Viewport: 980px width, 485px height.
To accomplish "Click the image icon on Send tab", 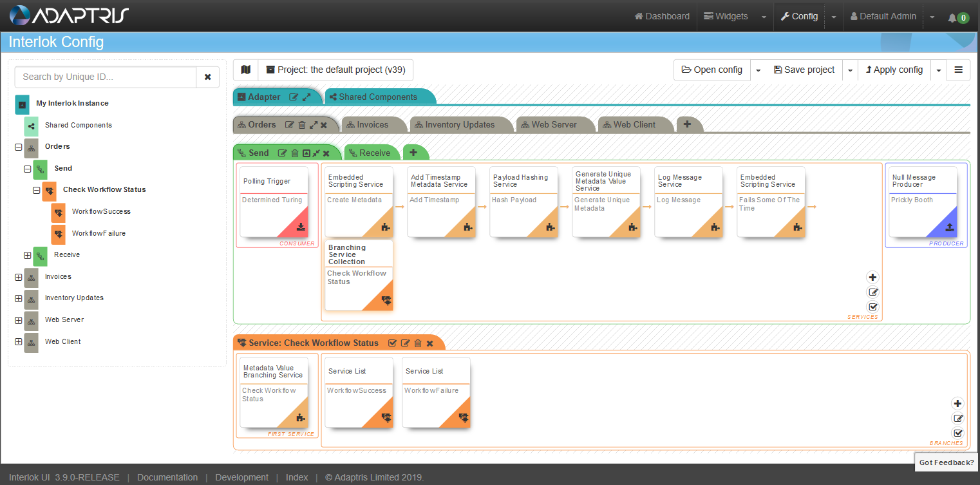I will tap(306, 153).
